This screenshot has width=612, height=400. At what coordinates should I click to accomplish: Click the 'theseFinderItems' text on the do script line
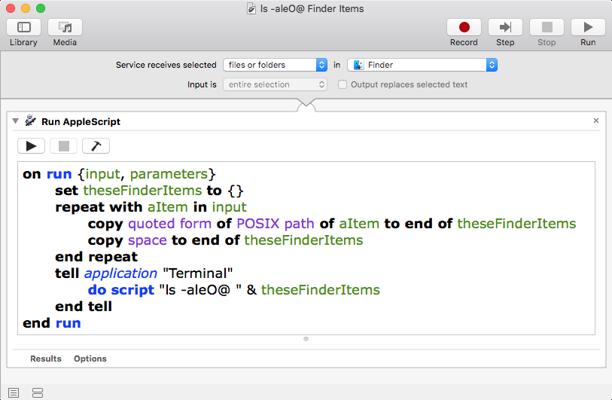pyautogui.click(x=320, y=290)
